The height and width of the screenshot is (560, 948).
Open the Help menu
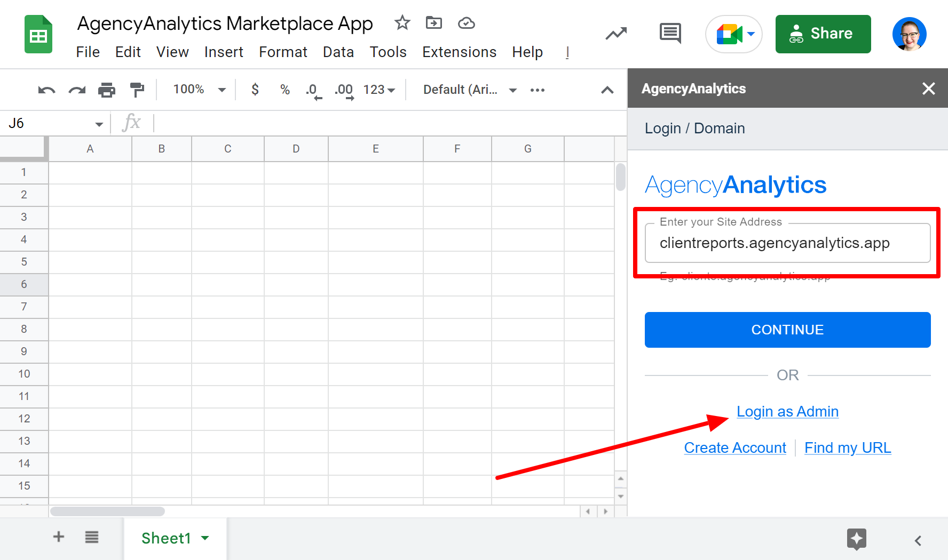527,52
